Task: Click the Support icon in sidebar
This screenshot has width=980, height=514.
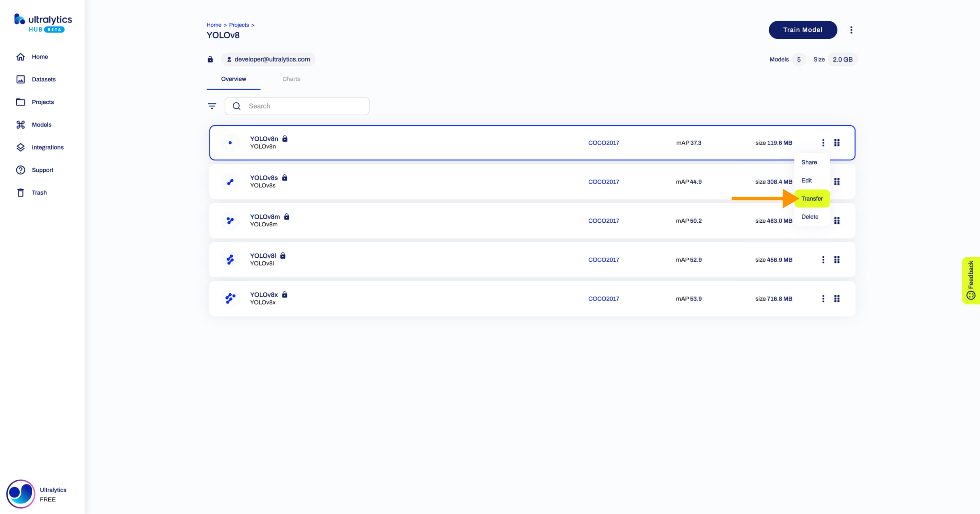Action: 20,170
